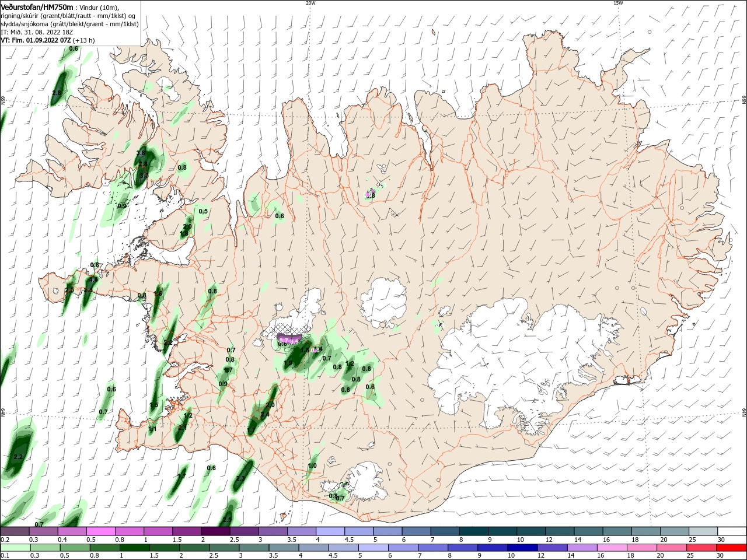Image resolution: width=747 pixels, height=560 pixels.
Task: Click the 1.0 precipitation value in the south
Action: pos(312,466)
